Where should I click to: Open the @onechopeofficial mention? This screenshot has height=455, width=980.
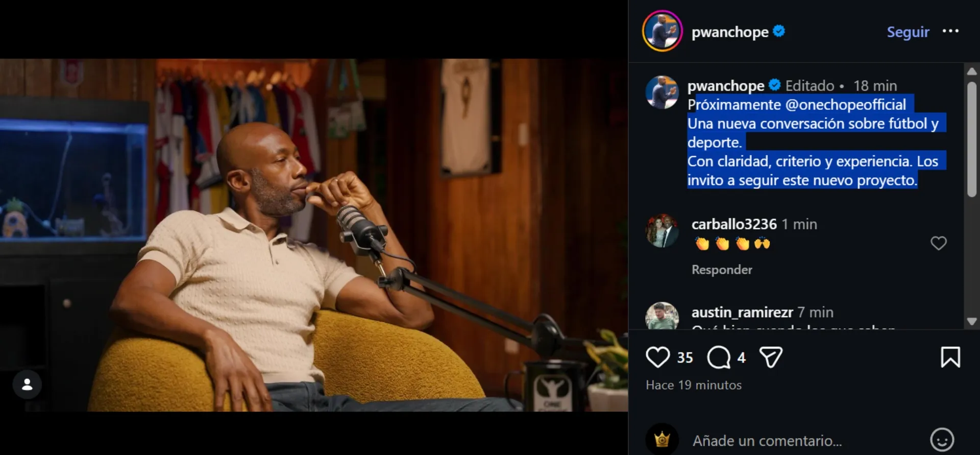(846, 105)
